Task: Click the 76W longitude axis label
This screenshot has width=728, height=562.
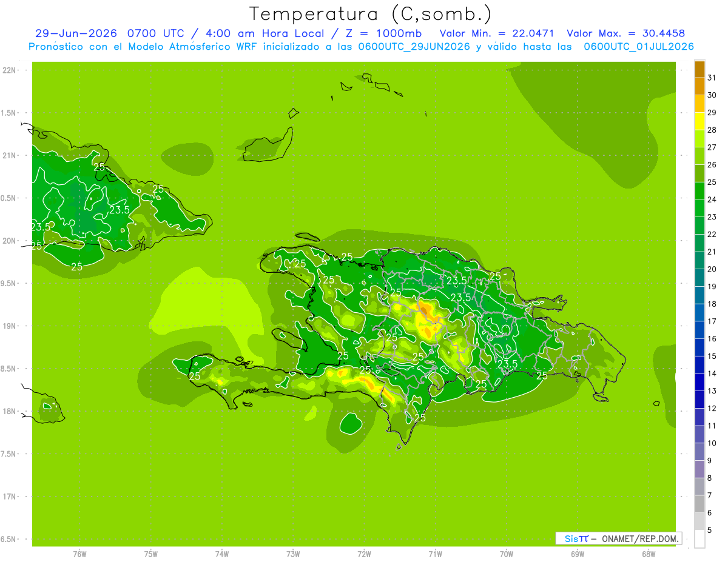Action: tap(79, 554)
